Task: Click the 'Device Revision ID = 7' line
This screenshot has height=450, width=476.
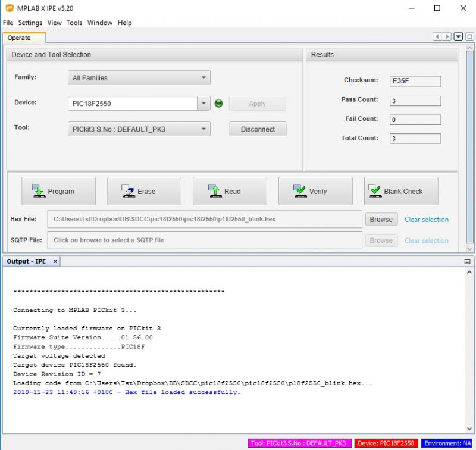Action: pyautogui.click(x=57, y=374)
